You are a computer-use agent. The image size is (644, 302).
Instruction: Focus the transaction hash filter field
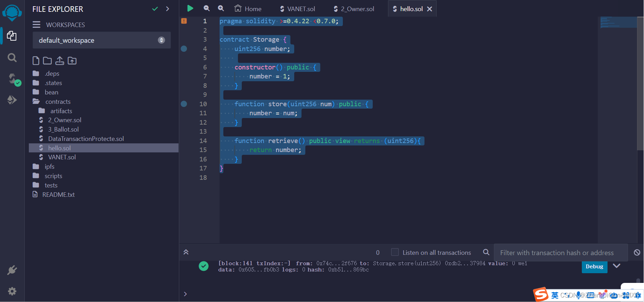[x=561, y=253]
